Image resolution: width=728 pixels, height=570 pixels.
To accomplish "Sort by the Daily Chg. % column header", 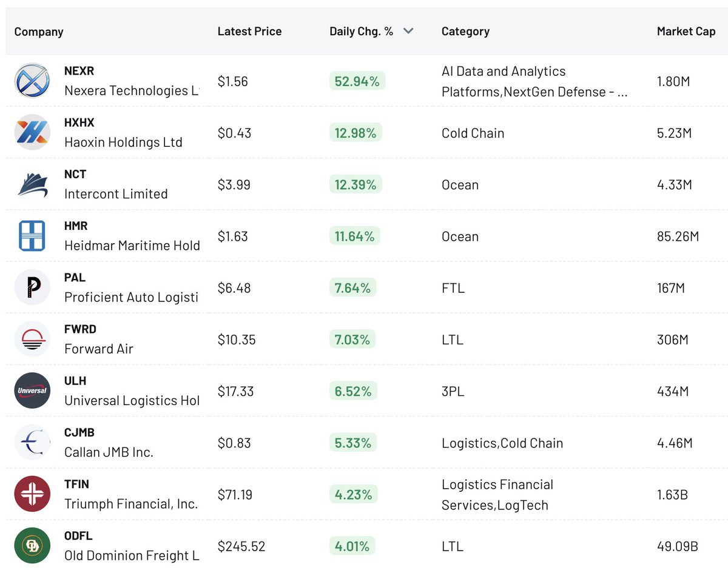I will point(361,32).
